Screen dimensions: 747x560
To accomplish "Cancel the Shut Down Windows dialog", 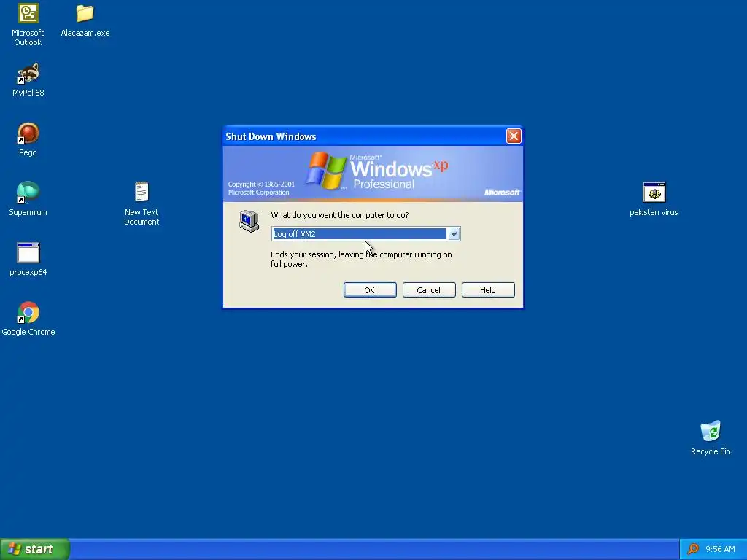I will [x=429, y=290].
